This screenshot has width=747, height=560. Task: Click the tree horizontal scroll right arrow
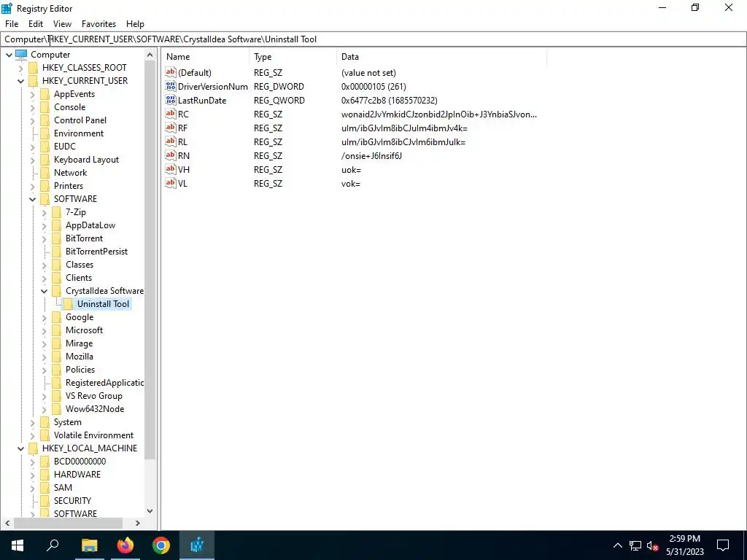coord(138,523)
